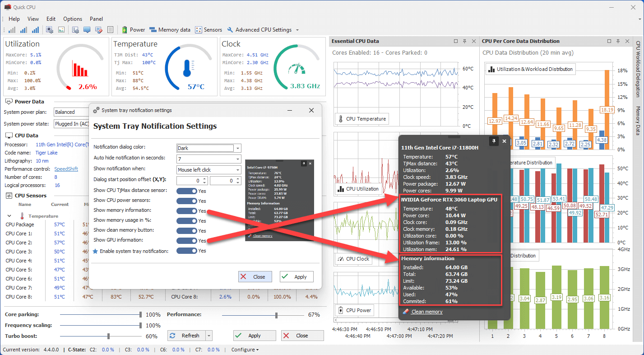Click the screen-with-gear toolbar icon
Screen dimensions: 644x355
50,30
